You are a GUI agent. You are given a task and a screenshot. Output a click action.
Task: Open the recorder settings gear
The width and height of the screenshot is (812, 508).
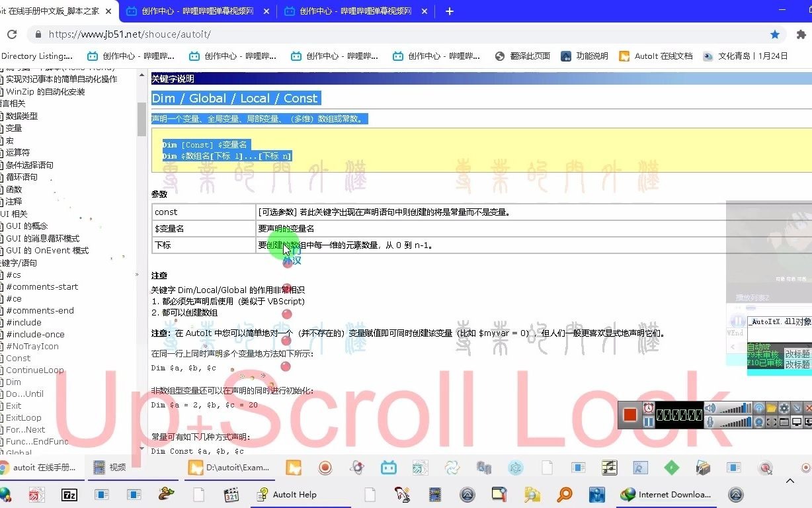point(784,408)
